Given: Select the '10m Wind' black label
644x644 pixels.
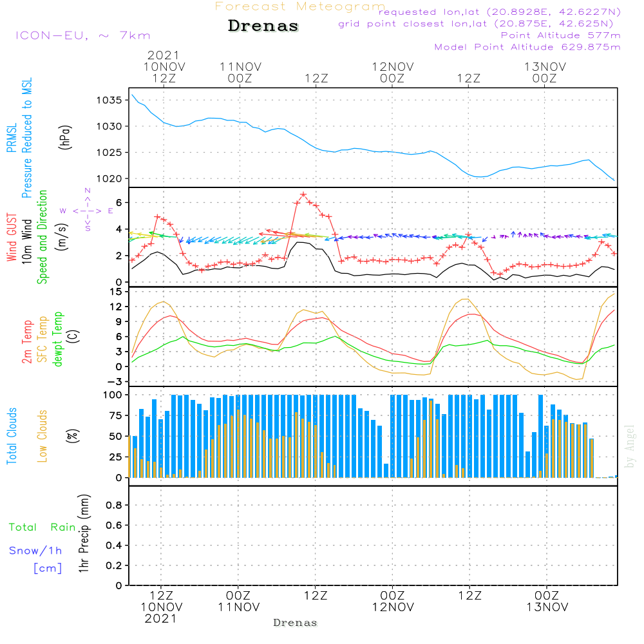Looking at the screenshot, I should [x=26, y=241].
